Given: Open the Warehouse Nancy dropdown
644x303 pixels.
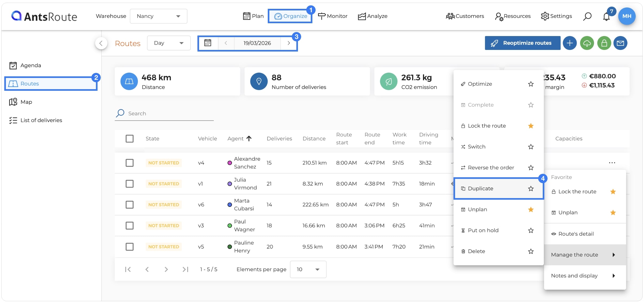Looking at the screenshot, I should click(158, 16).
